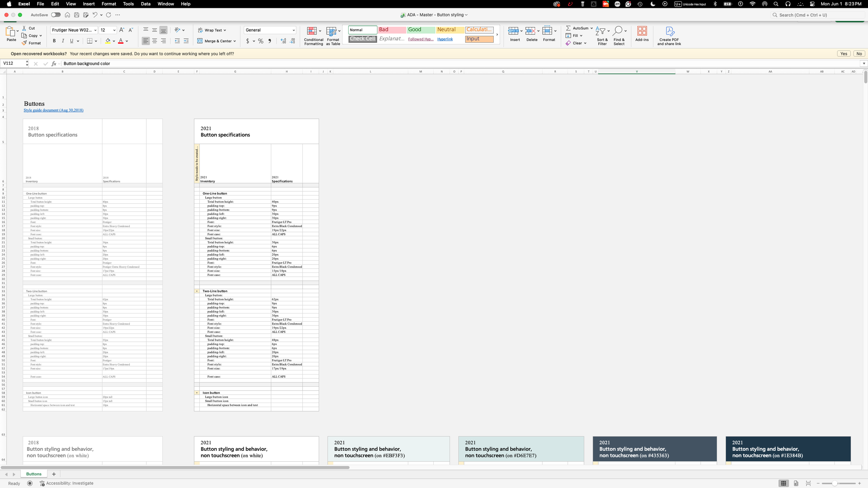Viewport: 868px width, 488px height.
Task: Open the Format menu
Action: click(x=109, y=4)
